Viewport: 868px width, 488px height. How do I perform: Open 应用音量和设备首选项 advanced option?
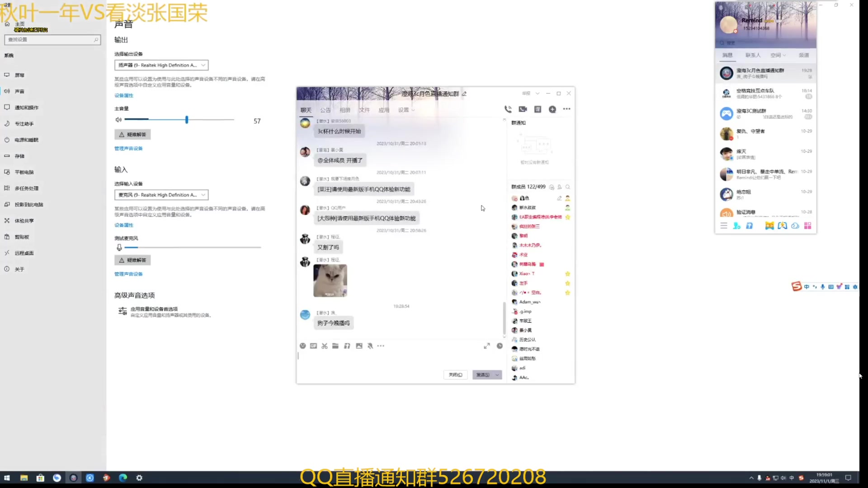click(165, 312)
